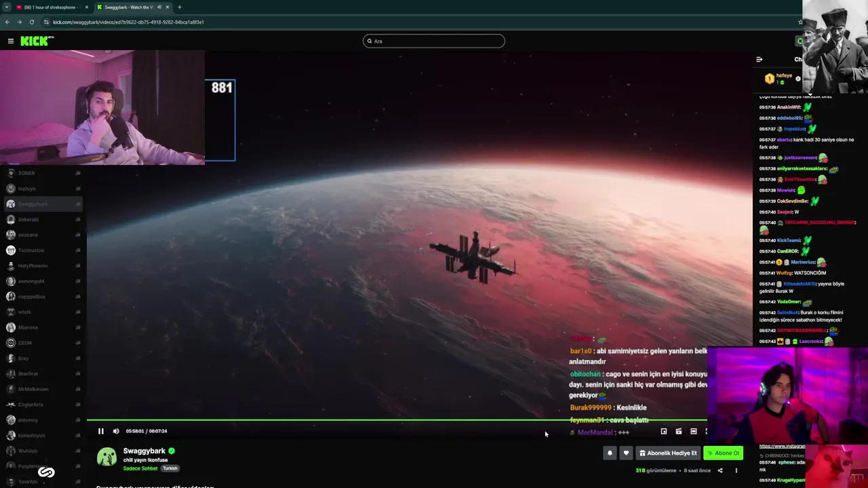Open a new browser tab
Image resolution: width=868 pixels, height=488 pixels.
180,7
